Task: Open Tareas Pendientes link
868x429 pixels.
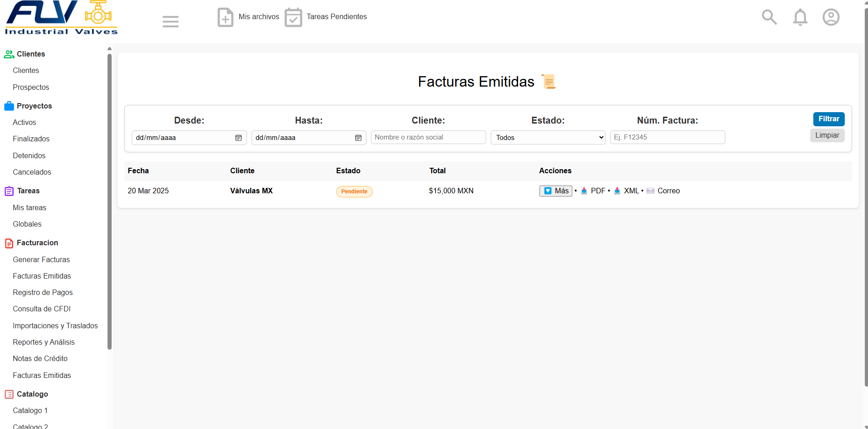Action: click(337, 17)
